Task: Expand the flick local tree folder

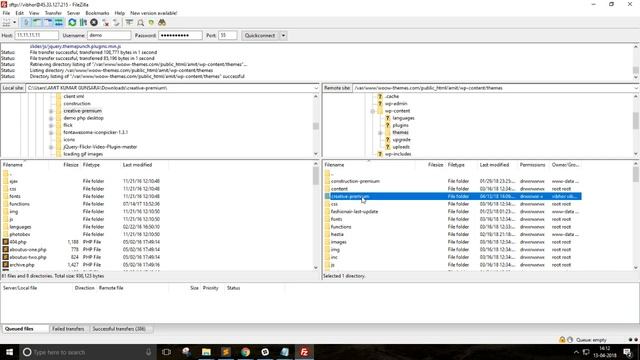Action: click(x=51, y=125)
